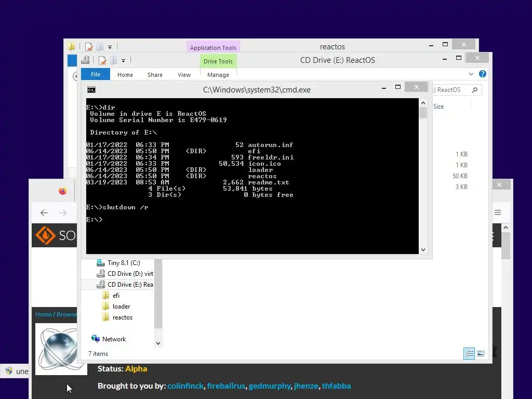The image size is (532, 399).
Task: Click the Drive Tools contextual tab
Action: tap(218, 61)
